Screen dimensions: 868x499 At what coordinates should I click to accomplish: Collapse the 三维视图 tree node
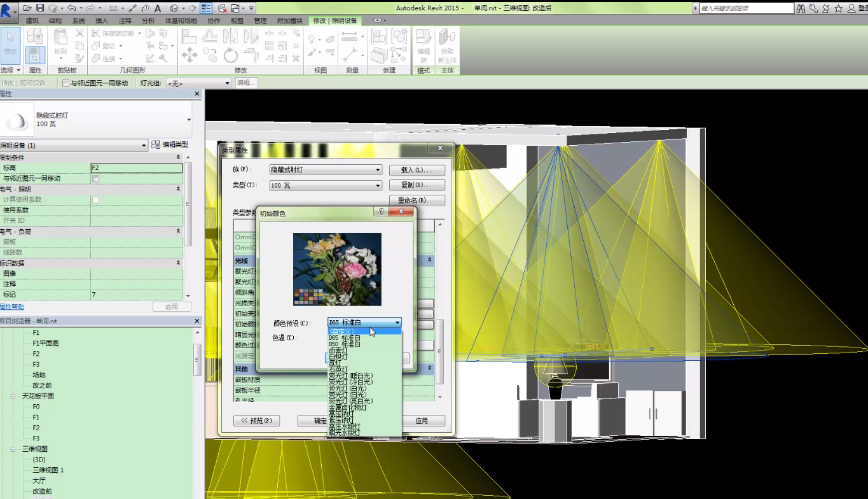click(x=13, y=449)
